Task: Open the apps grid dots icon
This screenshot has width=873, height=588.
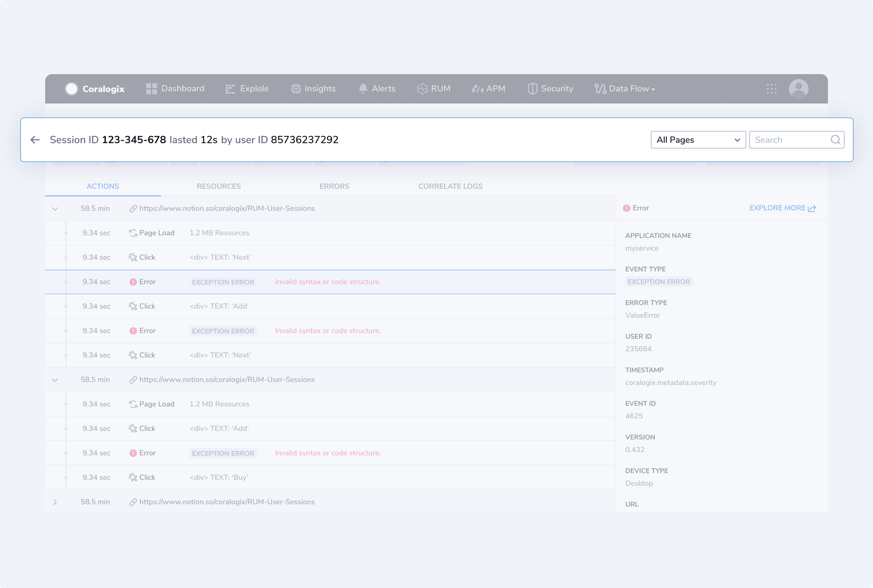Action: tap(772, 89)
